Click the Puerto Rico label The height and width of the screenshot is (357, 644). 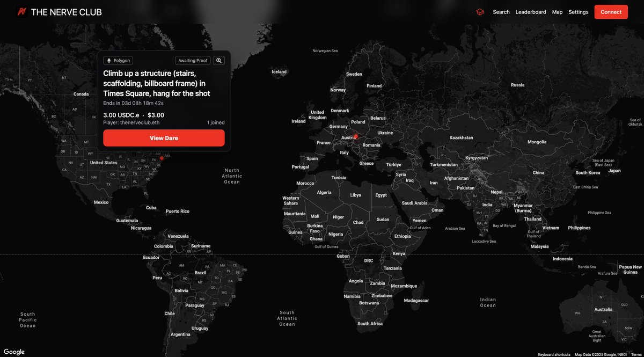click(177, 211)
